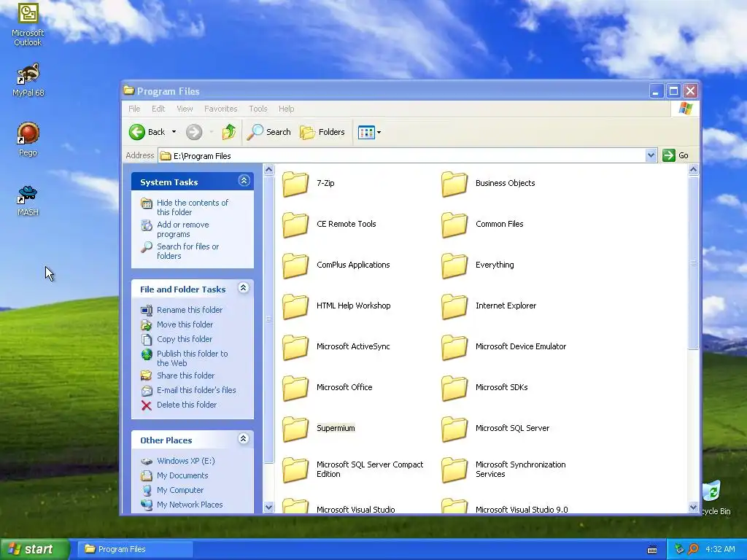This screenshot has width=747, height=560.
Task: Click Add or remove programs link
Action: coord(183,229)
